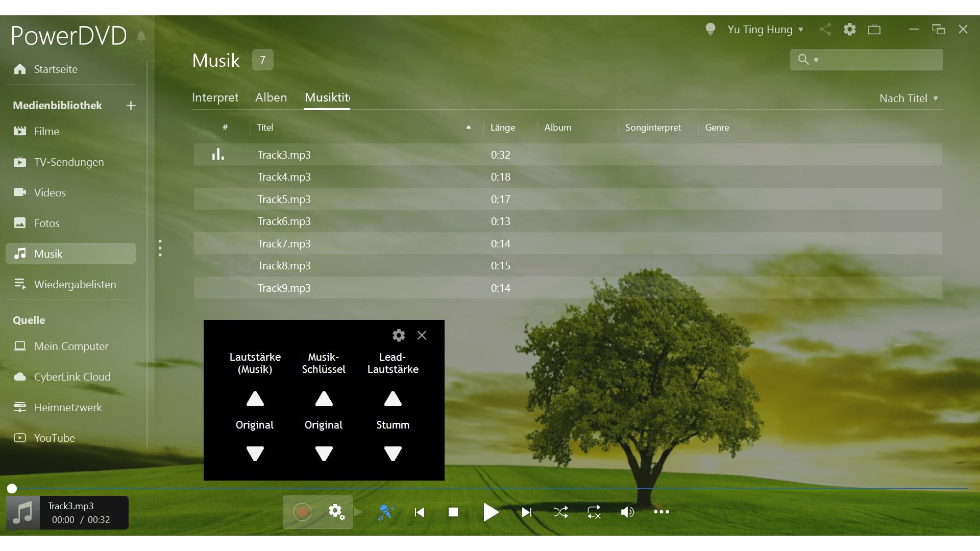Open gear settings in karaoke popup

(399, 335)
